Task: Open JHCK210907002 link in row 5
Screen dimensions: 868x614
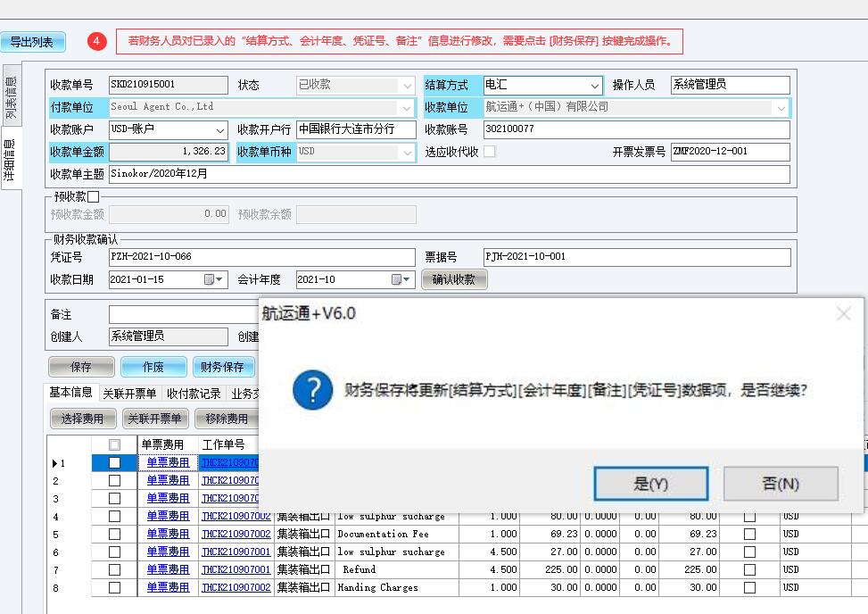Action: (236, 534)
